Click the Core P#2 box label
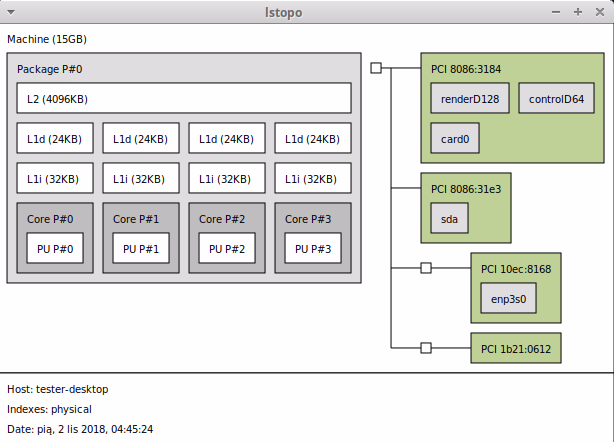The height and width of the screenshot is (442, 614). click(220, 219)
